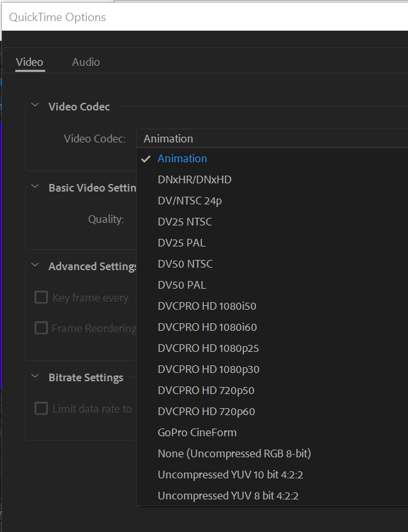This screenshot has height=532, width=408.
Task: Enable Limit data rate to checkbox
Action: [41, 409]
